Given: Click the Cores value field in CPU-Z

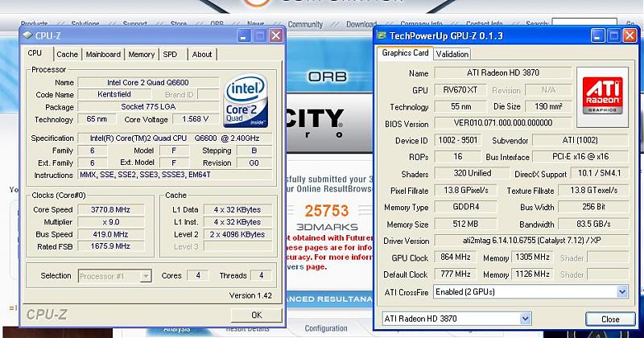Looking at the screenshot, I should point(197,275).
